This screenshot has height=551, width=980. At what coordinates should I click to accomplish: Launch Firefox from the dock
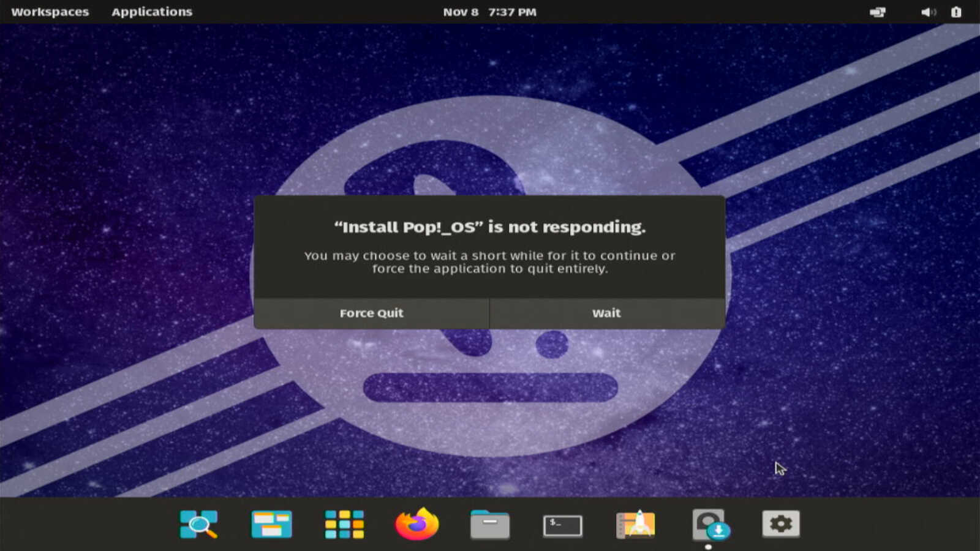[x=417, y=524]
